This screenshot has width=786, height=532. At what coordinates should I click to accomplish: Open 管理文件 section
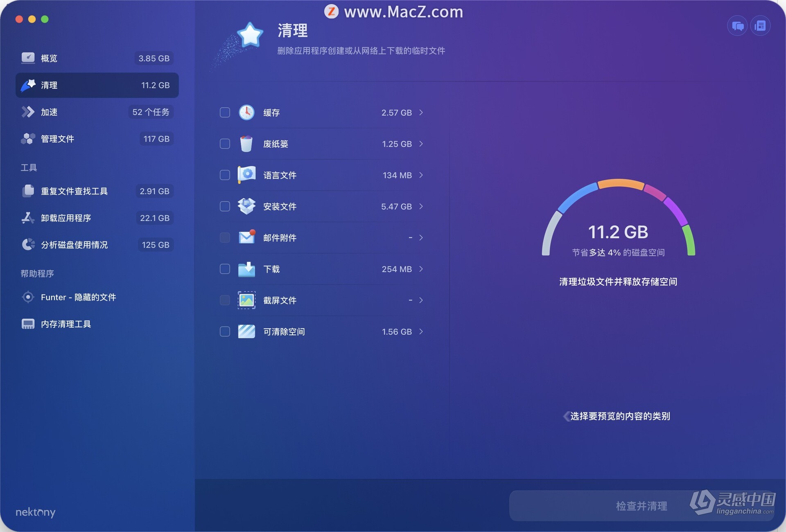[97, 139]
